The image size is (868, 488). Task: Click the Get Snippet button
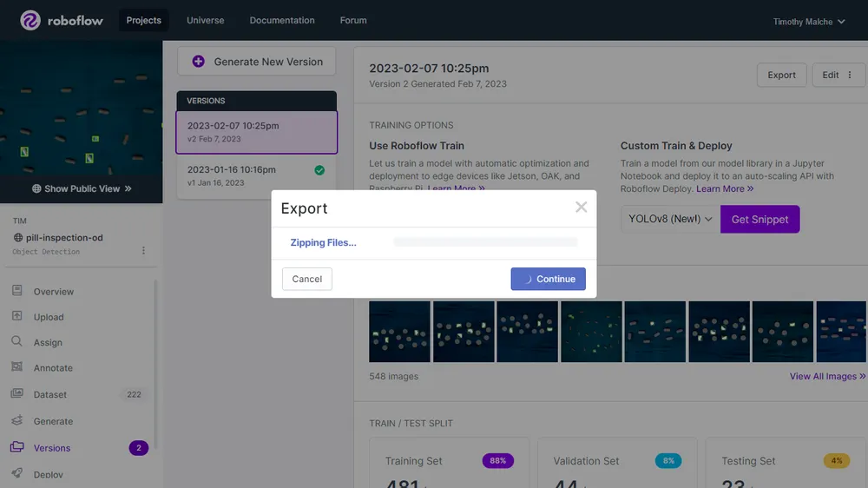pos(759,220)
